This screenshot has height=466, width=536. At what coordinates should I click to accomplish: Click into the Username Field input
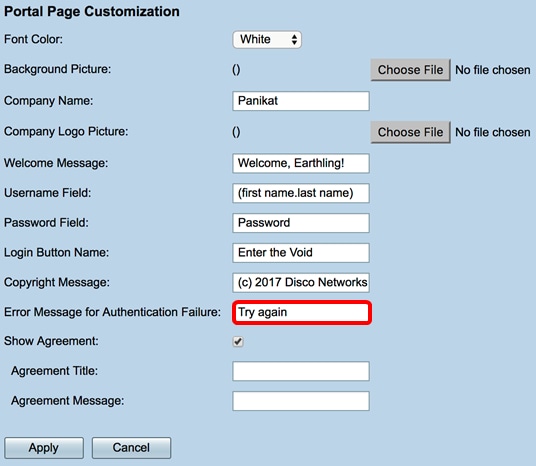pos(301,193)
